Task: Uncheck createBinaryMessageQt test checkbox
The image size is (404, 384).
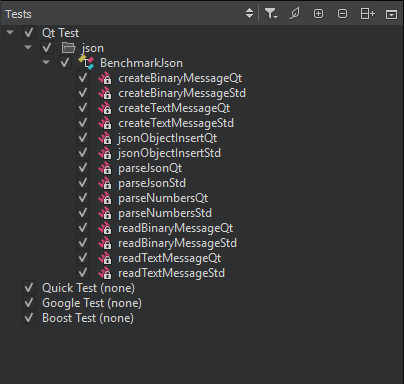Action: point(83,78)
